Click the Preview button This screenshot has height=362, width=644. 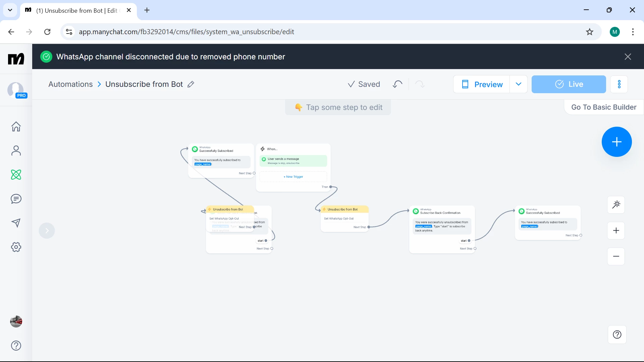pos(482,84)
